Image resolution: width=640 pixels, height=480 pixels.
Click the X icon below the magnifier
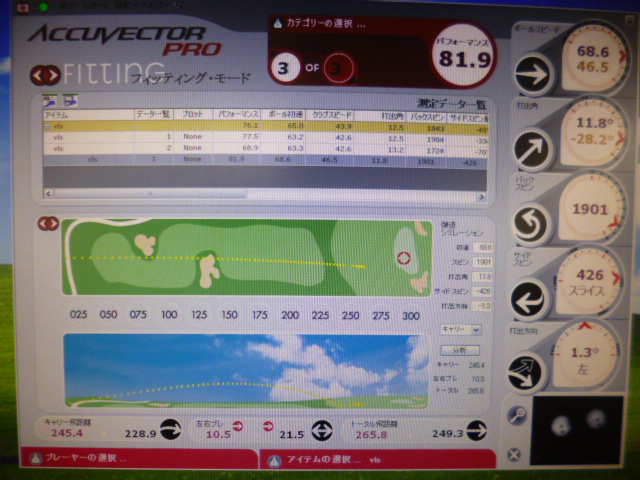pos(514,454)
